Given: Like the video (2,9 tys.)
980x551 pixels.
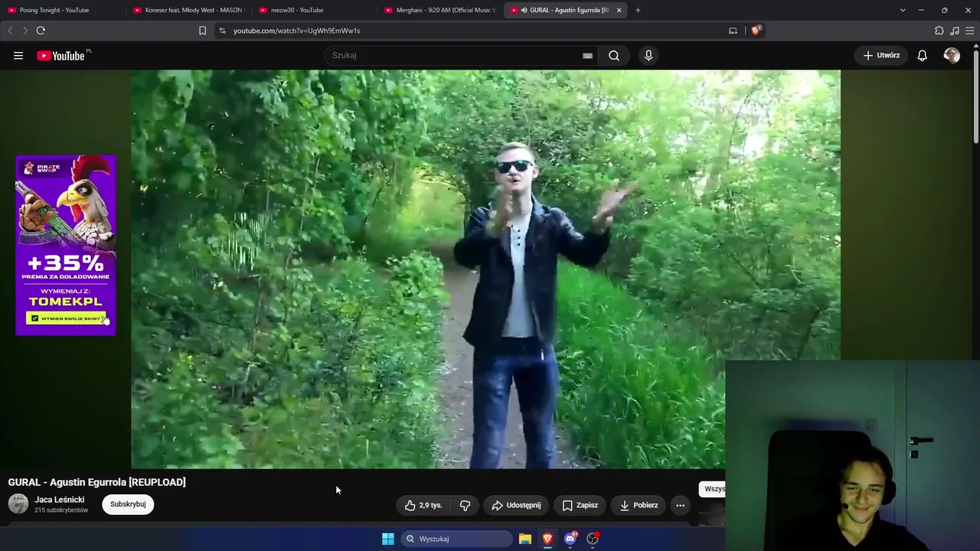Looking at the screenshot, I should coord(423,505).
